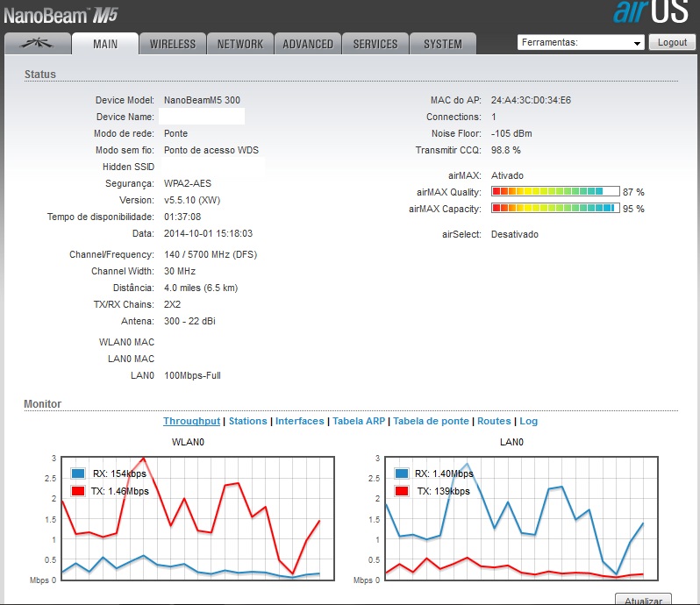
Task: Click the LAN0 TX: 139kbps legend label
Action: click(444, 491)
